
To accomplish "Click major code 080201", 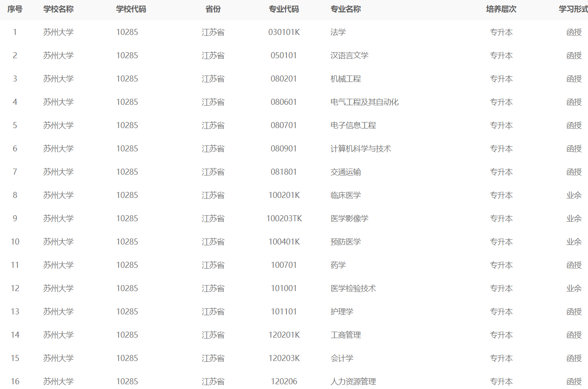I will tap(284, 79).
